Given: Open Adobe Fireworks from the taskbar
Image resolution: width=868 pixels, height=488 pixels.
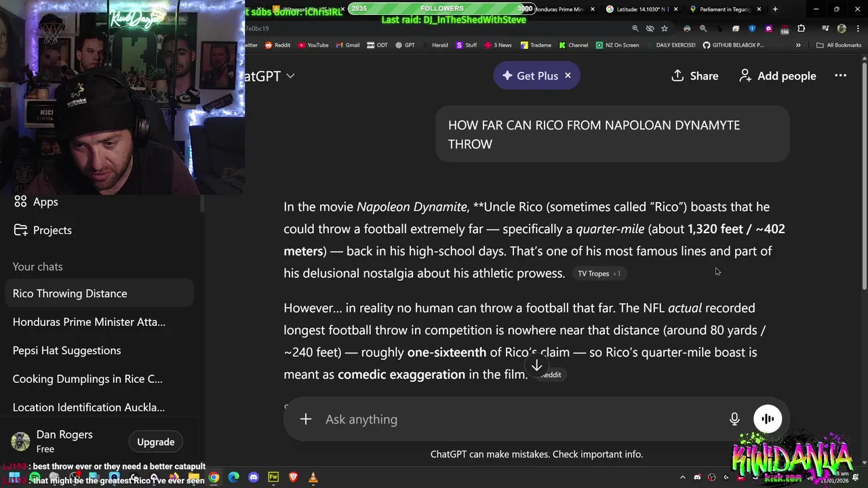Looking at the screenshot, I should tap(273, 477).
